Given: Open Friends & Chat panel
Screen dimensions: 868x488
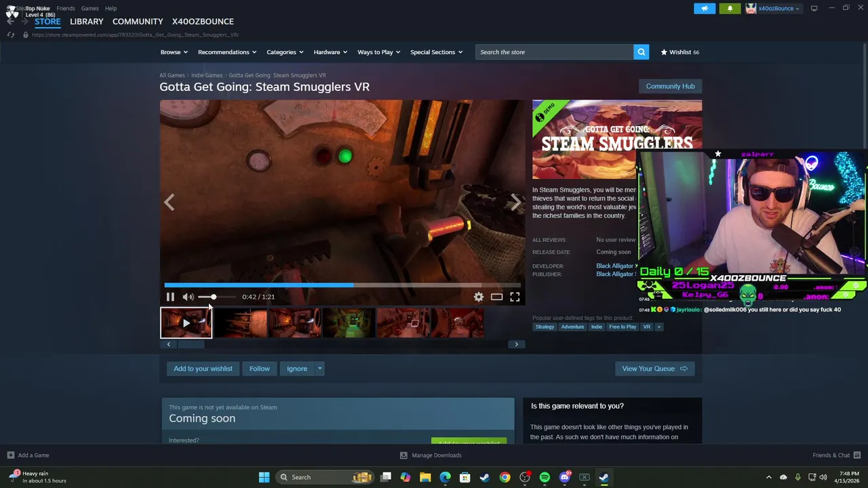Looking at the screenshot, I should click(x=837, y=455).
